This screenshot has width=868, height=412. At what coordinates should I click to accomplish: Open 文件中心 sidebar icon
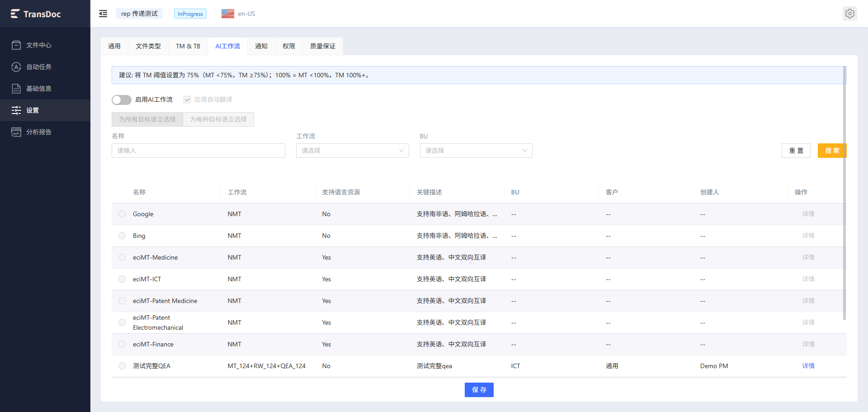[x=16, y=45]
